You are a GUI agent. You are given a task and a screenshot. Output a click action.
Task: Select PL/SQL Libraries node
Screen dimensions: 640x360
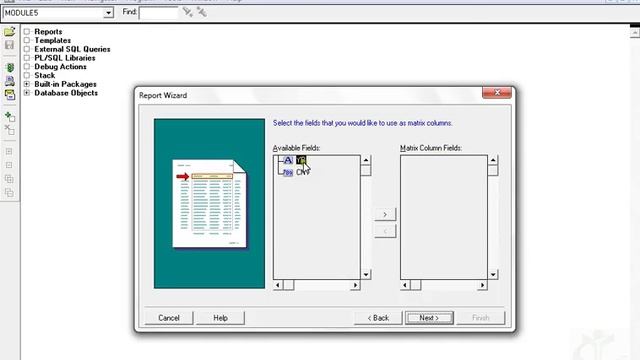point(65,58)
